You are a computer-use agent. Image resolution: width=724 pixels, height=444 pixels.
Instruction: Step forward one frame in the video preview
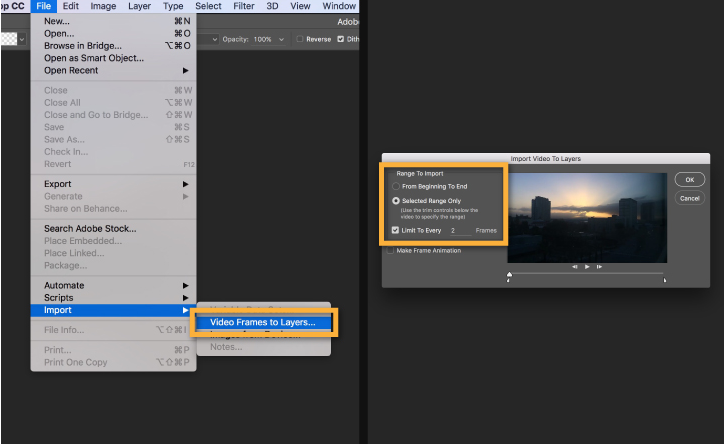tap(598, 267)
